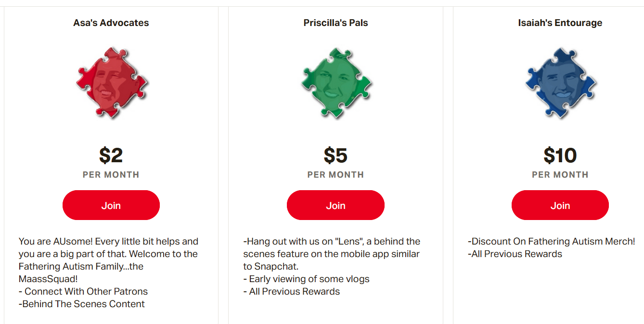
Task: Click 'Discount On Fathering Autism Merch!' line
Action: pos(552,241)
